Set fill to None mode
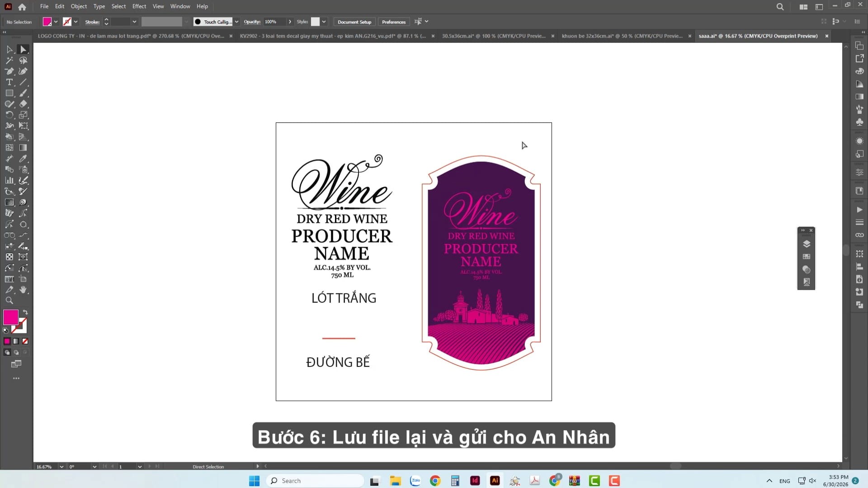Screen dimensions: 868x488 (x=25, y=341)
